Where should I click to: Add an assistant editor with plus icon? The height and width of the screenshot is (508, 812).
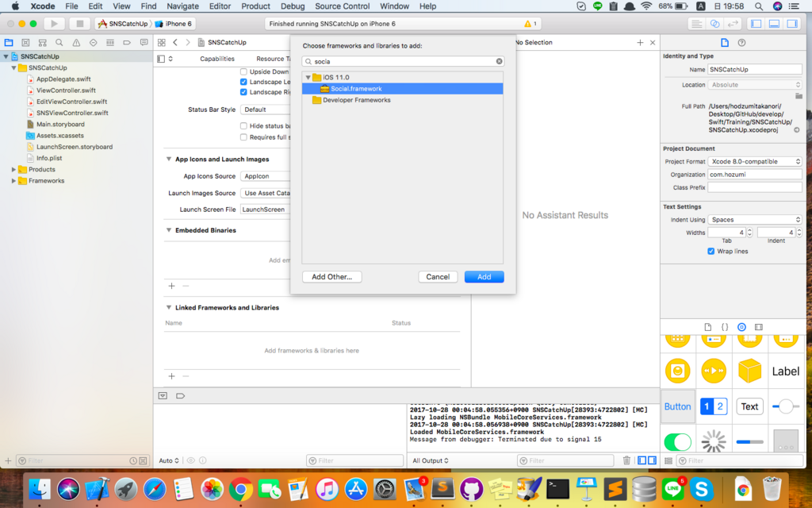coord(640,43)
